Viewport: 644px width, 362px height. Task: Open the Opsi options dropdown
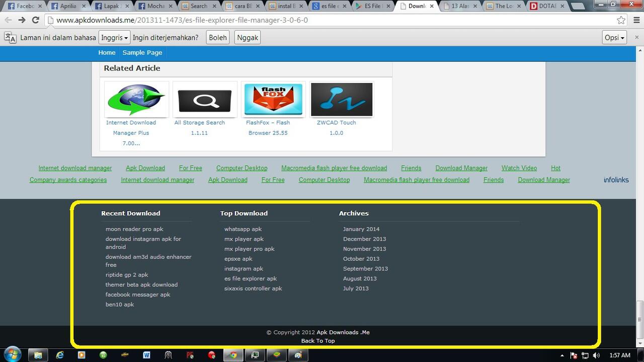coord(614,38)
